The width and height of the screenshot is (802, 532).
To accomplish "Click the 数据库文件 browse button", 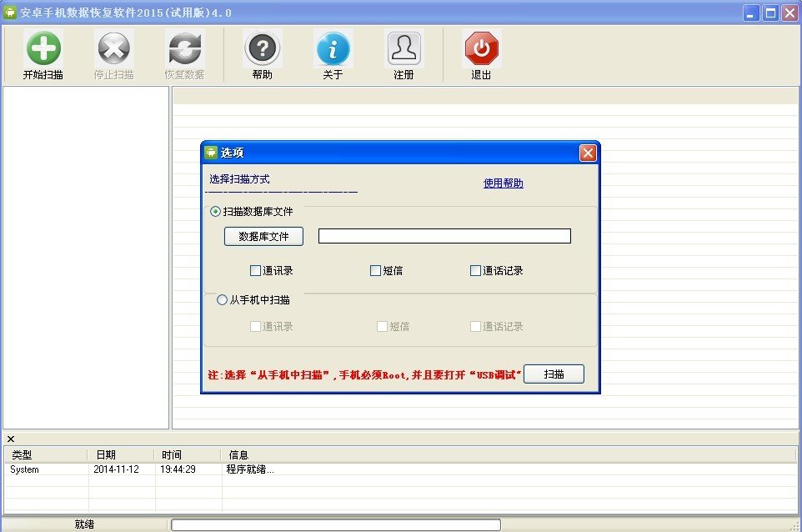I will click(264, 236).
